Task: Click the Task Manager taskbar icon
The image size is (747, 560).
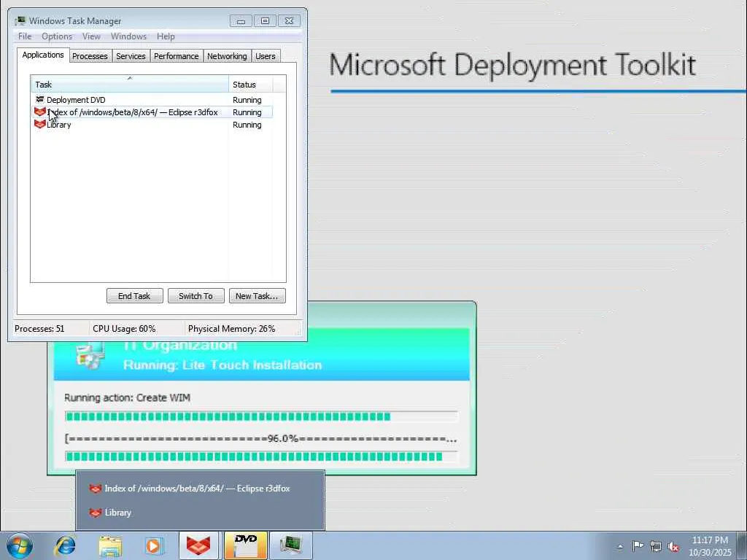Action: tap(290, 545)
